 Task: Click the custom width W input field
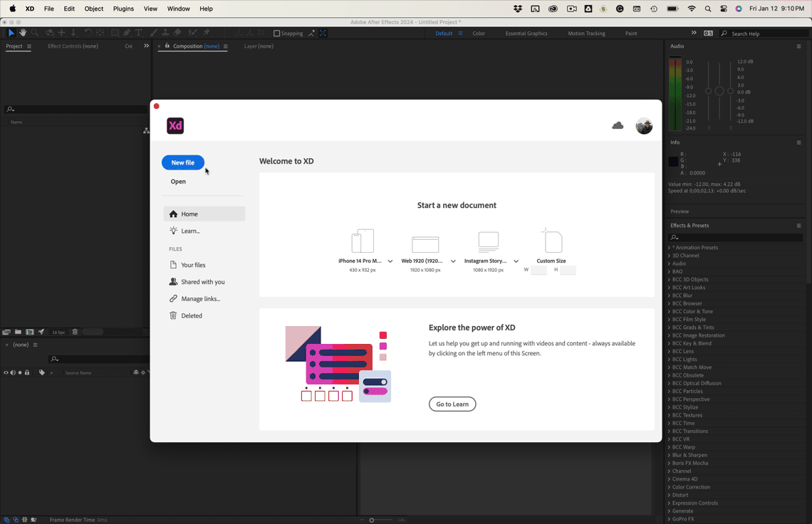click(538, 270)
